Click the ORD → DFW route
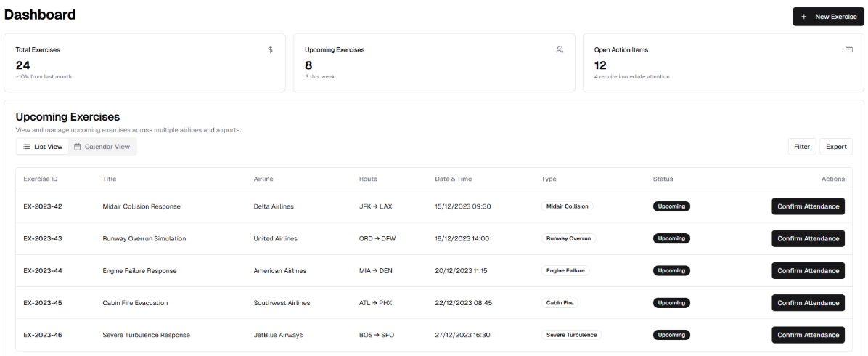868x356 pixels. click(x=377, y=238)
